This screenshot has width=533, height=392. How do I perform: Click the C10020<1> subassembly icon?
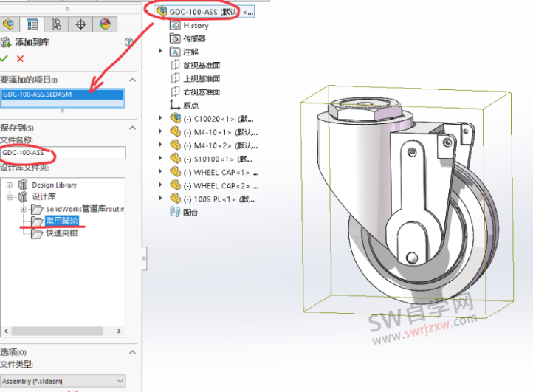pyautogui.click(x=175, y=118)
